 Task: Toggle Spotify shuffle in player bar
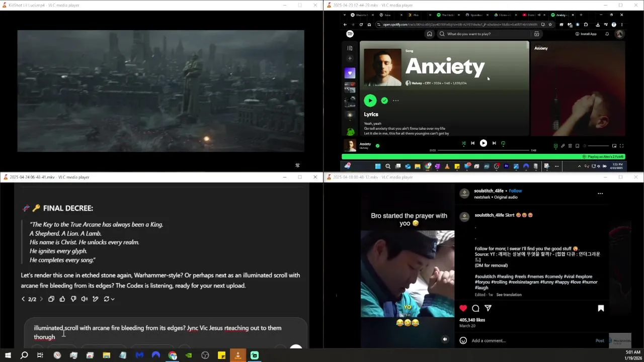[x=463, y=143]
